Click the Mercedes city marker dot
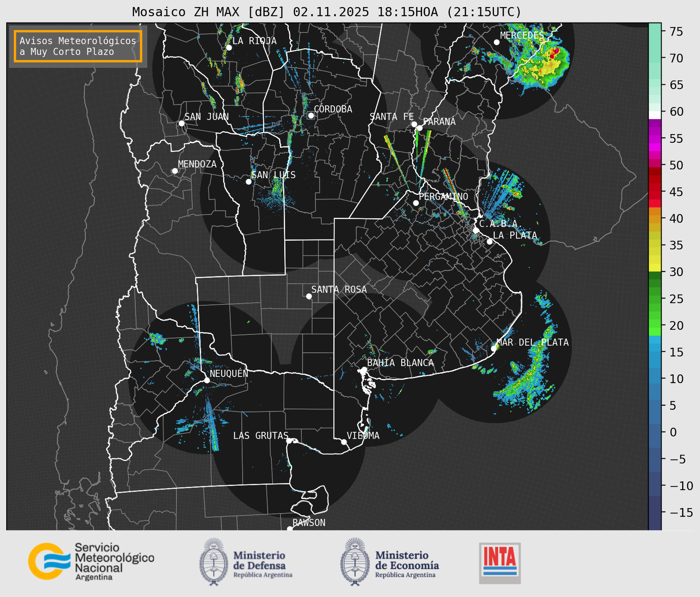 coord(496,42)
